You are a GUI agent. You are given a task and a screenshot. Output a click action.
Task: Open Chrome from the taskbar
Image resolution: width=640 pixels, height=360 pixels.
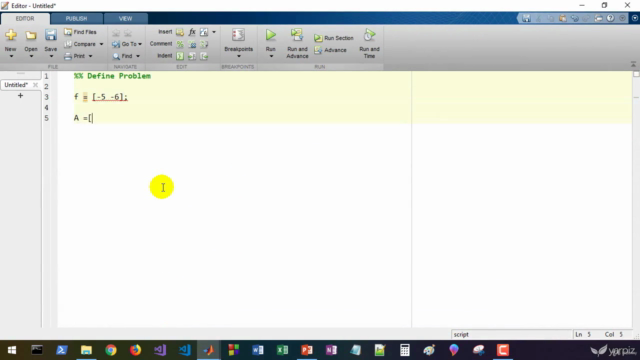pos(111,350)
